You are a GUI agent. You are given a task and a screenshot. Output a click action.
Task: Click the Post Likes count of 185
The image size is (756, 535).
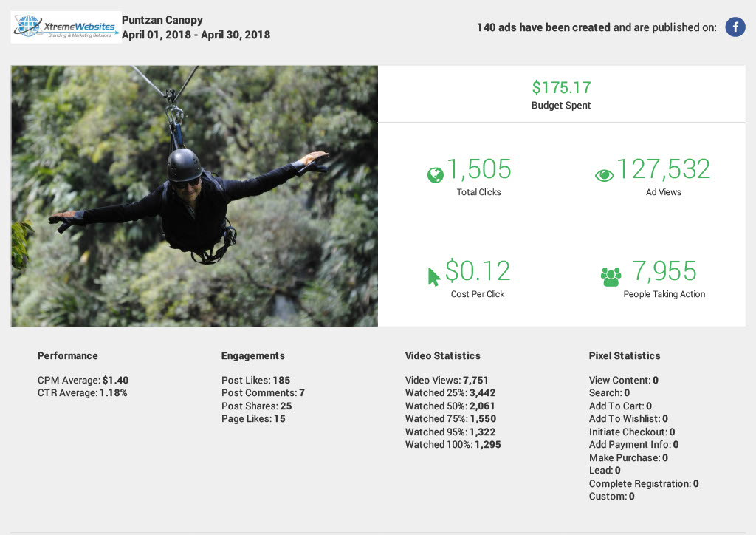coord(281,380)
